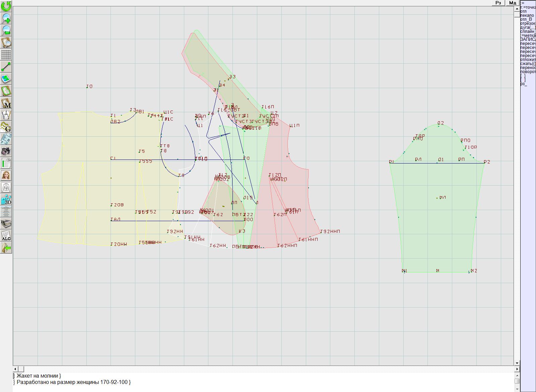Select the compass divider tool icon

tap(6, 115)
